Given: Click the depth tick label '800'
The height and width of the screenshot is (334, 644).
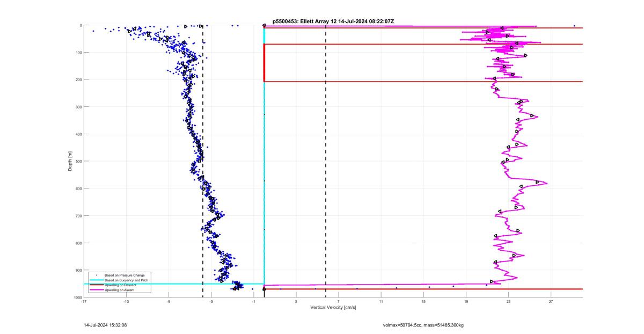Looking at the screenshot, I should [78, 243].
